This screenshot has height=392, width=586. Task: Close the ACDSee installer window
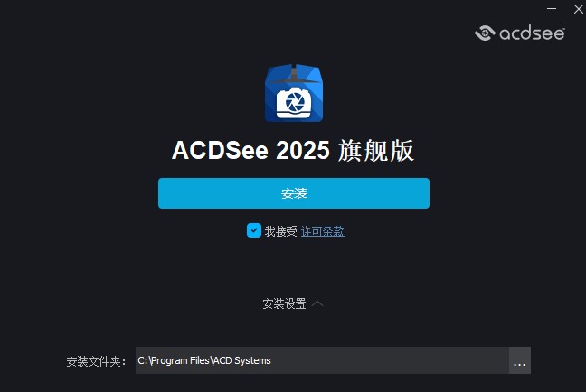click(x=578, y=9)
